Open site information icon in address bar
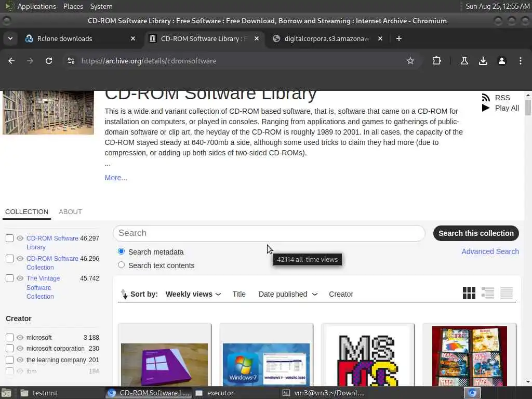This screenshot has width=532, height=399. 71,61
